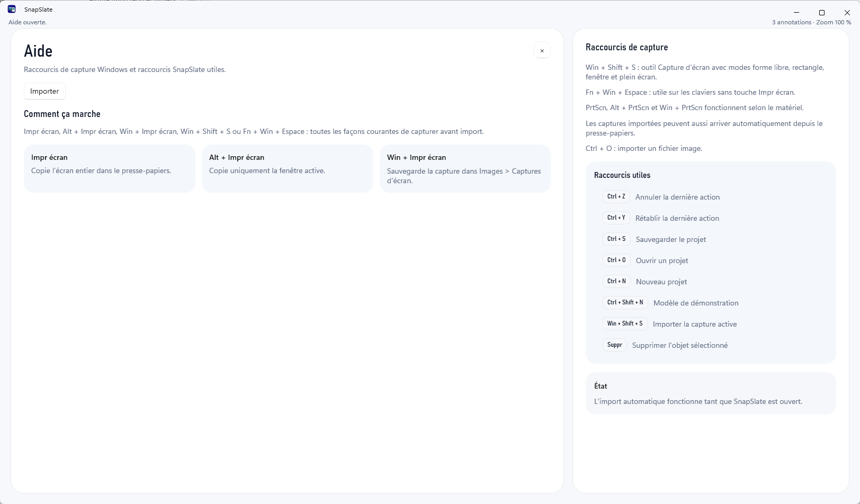Click the Suppr key badge

point(614,345)
